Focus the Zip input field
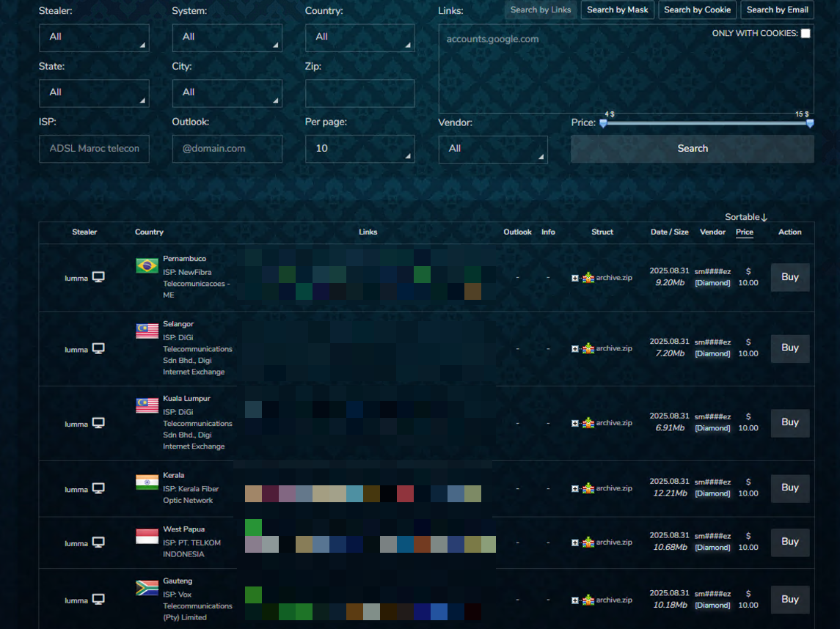Viewport: 840px width, 629px height. [x=360, y=93]
